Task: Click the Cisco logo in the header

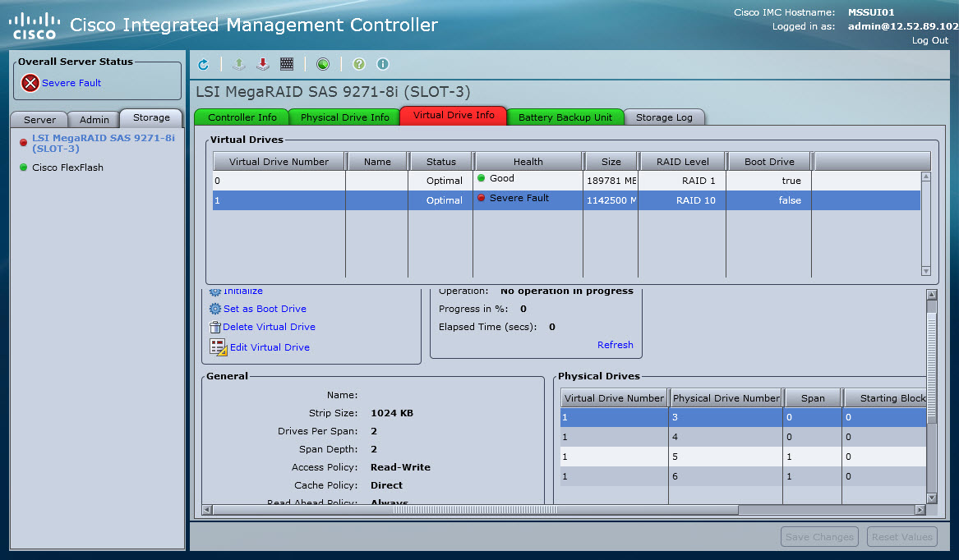Action: pyautogui.click(x=35, y=25)
